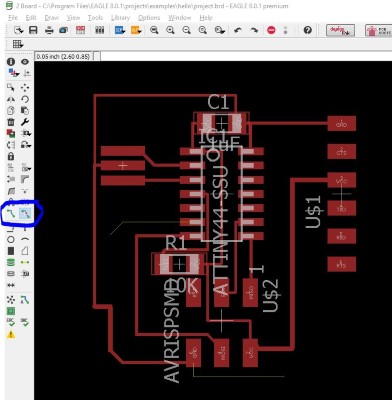Click the command line input field
Screen dimensions: 392x400
246,56
